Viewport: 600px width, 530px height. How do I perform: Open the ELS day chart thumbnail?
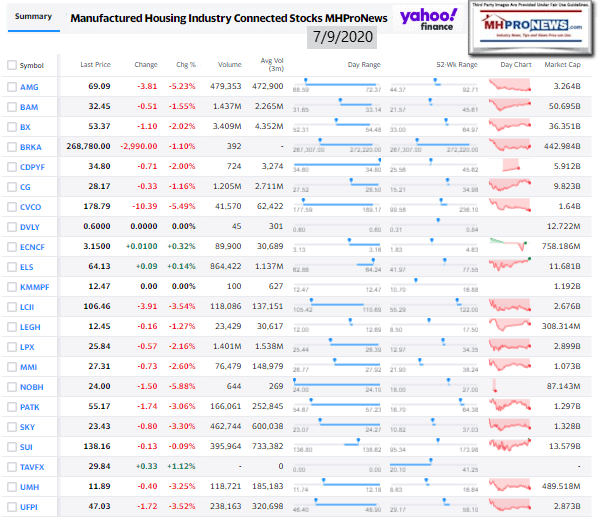(x=515, y=266)
